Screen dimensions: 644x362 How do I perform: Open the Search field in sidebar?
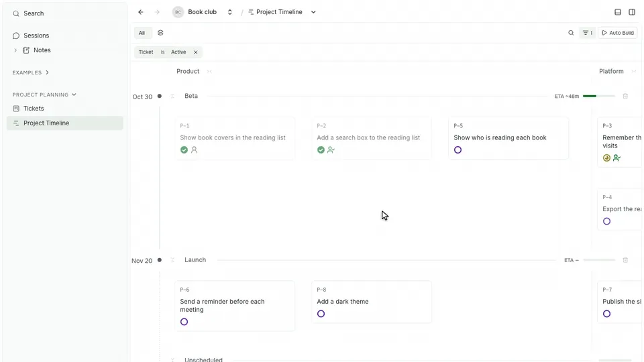(x=65, y=13)
